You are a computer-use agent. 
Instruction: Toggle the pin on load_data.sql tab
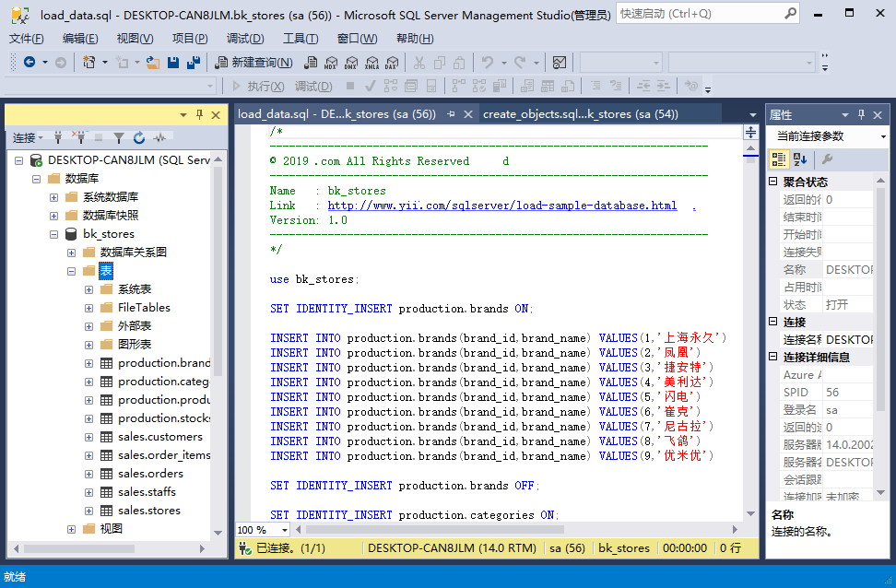(x=451, y=114)
